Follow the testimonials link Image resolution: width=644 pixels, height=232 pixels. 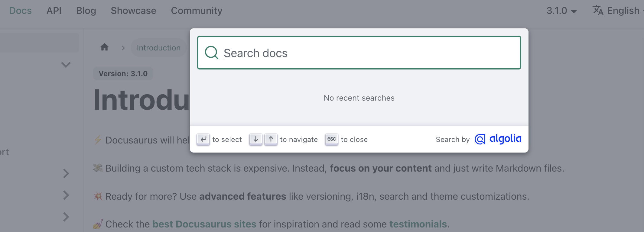click(418, 224)
